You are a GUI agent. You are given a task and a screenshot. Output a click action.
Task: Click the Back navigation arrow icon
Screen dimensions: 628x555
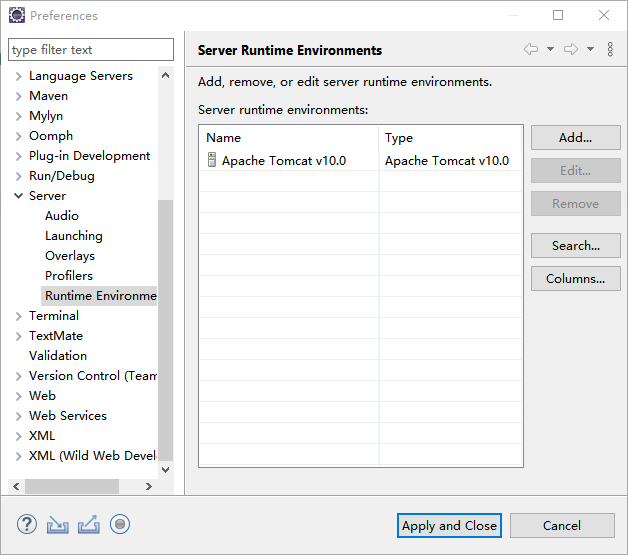[x=531, y=49]
